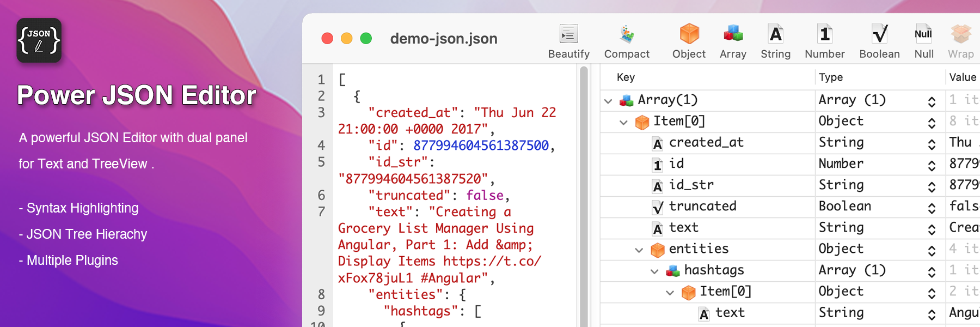Click the Power JSON Editor app logo
The height and width of the screenshot is (327, 980).
39,40
